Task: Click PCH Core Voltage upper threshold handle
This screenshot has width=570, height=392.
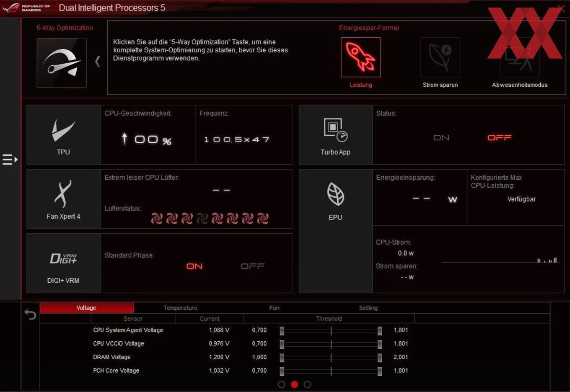Action: click(380, 371)
